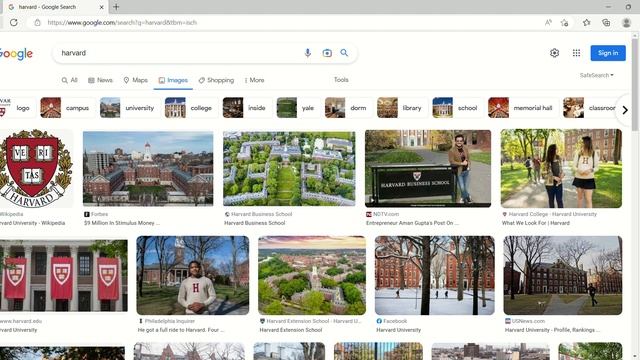Click the browser address bar URL
Screen dimensions: 640x360
click(x=122, y=22)
